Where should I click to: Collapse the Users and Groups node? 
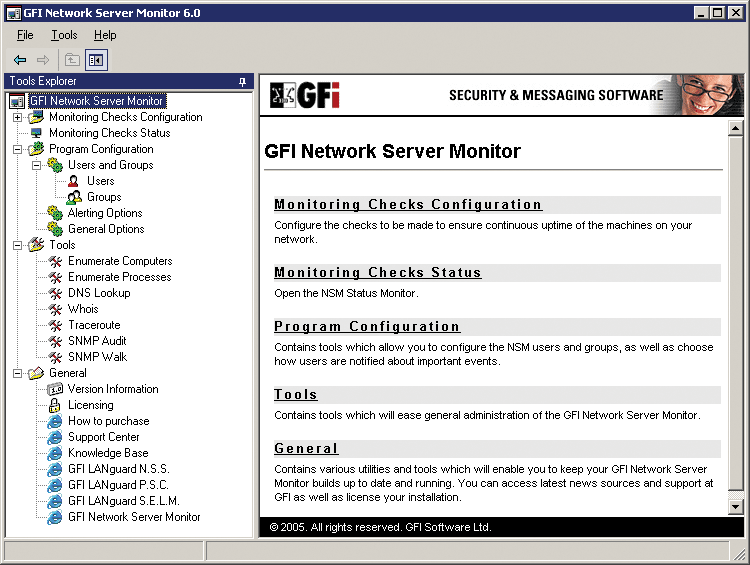pos(36,165)
